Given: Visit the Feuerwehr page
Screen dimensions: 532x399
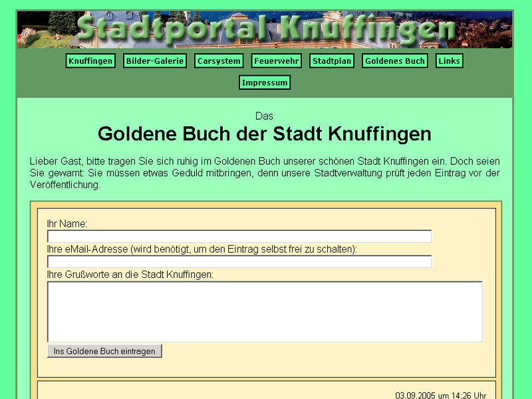Looking at the screenshot, I should click(x=277, y=61).
